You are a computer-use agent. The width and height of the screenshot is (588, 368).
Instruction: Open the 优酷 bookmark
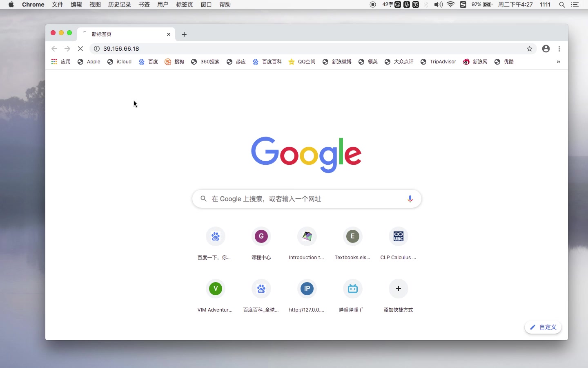tap(504, 62)
